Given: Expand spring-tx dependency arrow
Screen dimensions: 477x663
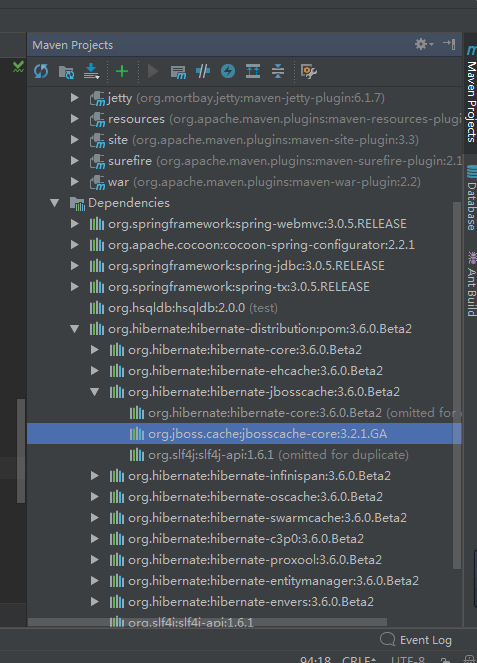Looking at the screenshot, I should 75,287.
